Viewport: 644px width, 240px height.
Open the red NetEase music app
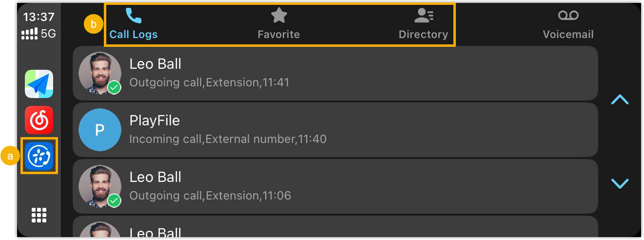point(39,120)
